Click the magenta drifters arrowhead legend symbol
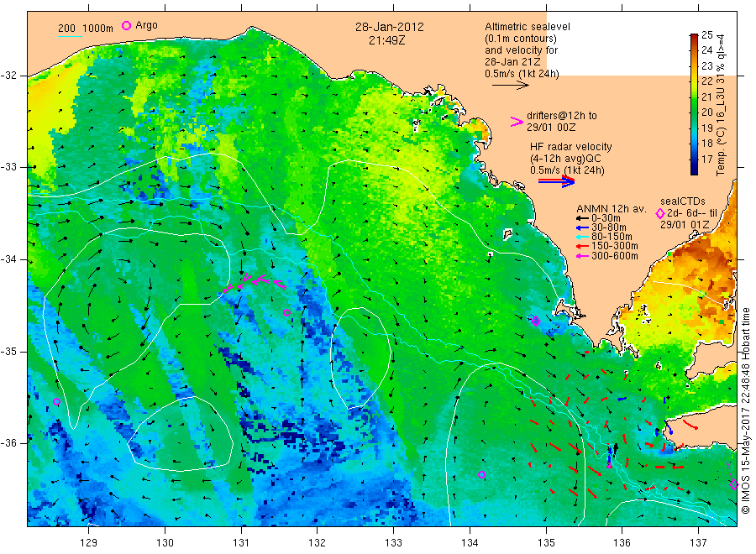Screen dimensions: 756x554 pos(517,122)
